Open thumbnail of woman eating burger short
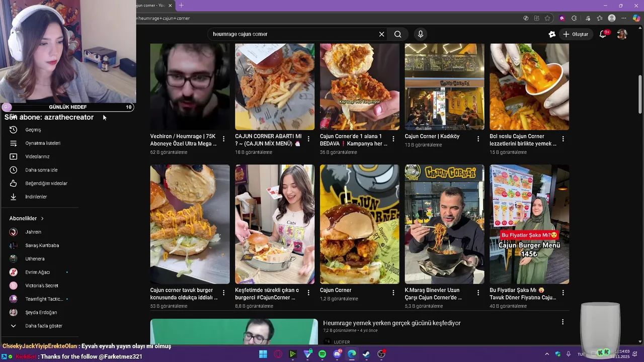The image size is (644, 362). (x=275, y=224)
